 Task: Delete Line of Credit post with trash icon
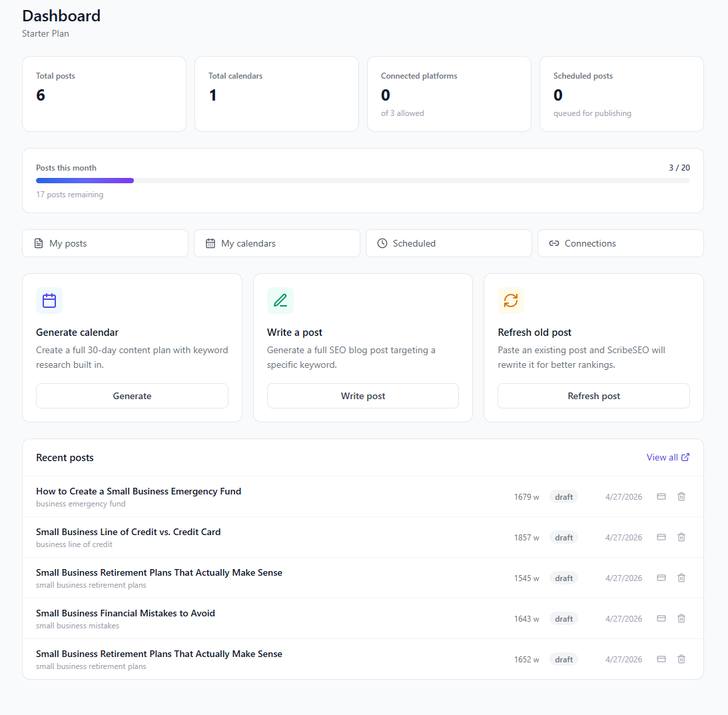pyautogui.click(x=681, y=537)
